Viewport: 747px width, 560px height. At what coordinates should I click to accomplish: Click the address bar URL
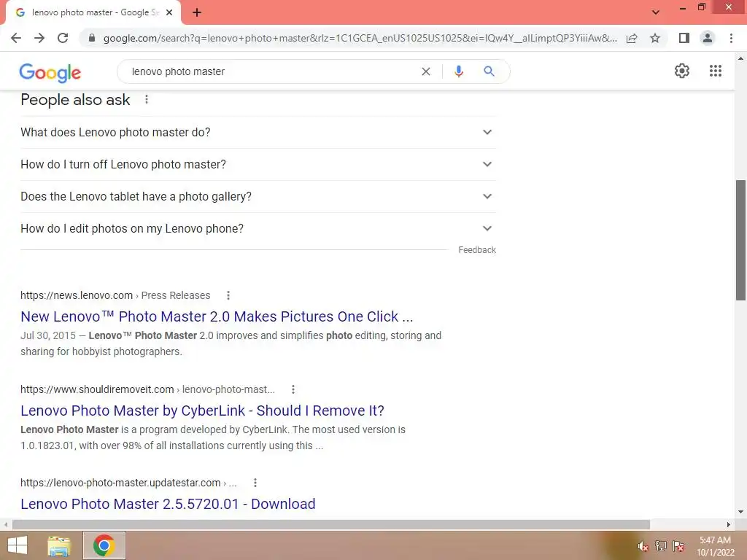[x=360, y=38]
